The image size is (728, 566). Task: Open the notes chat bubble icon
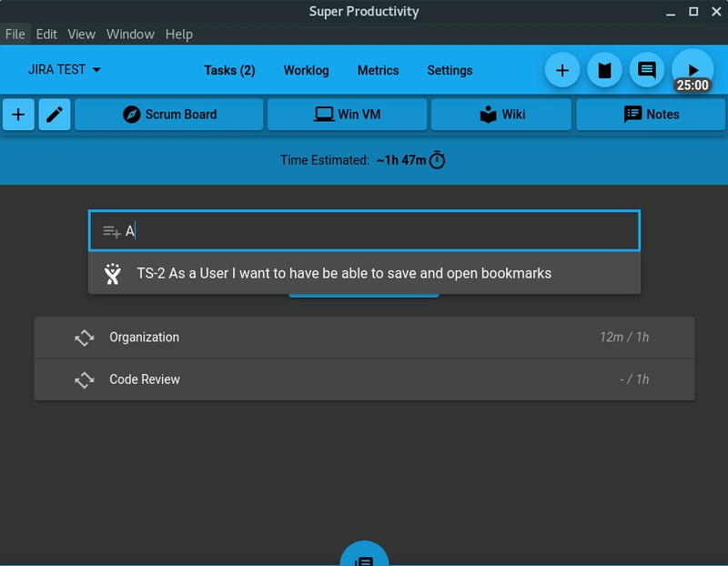[647, 70]
